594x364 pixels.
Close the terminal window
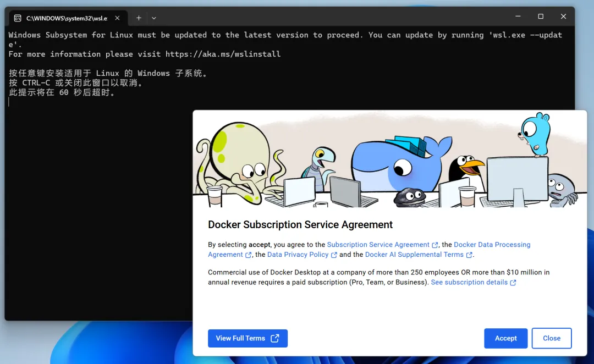(x=563, y=16)
